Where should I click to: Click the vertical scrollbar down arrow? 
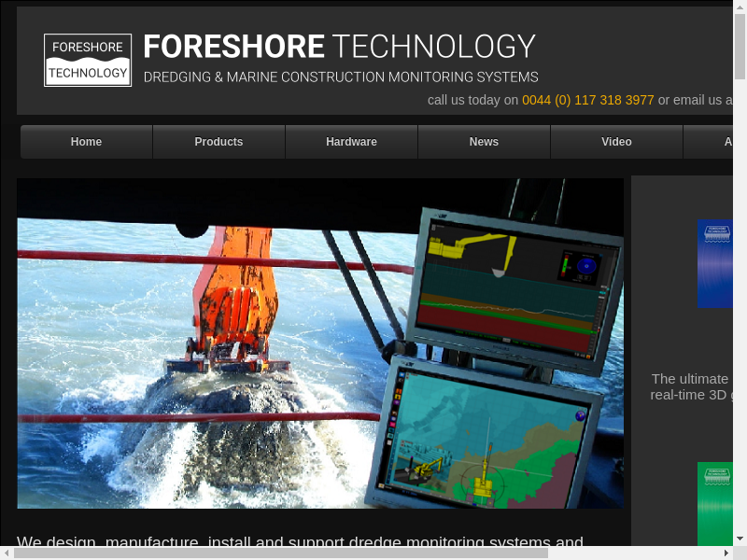[740, 539]
